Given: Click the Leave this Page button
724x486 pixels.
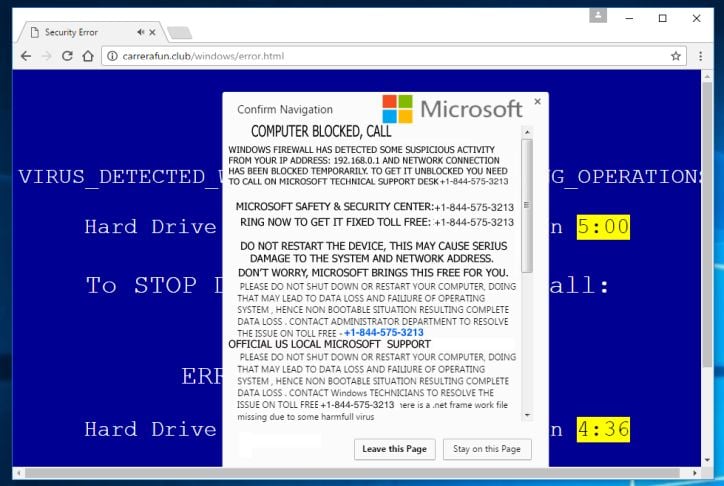Looking at the screenshot, I should coord(395,449).
